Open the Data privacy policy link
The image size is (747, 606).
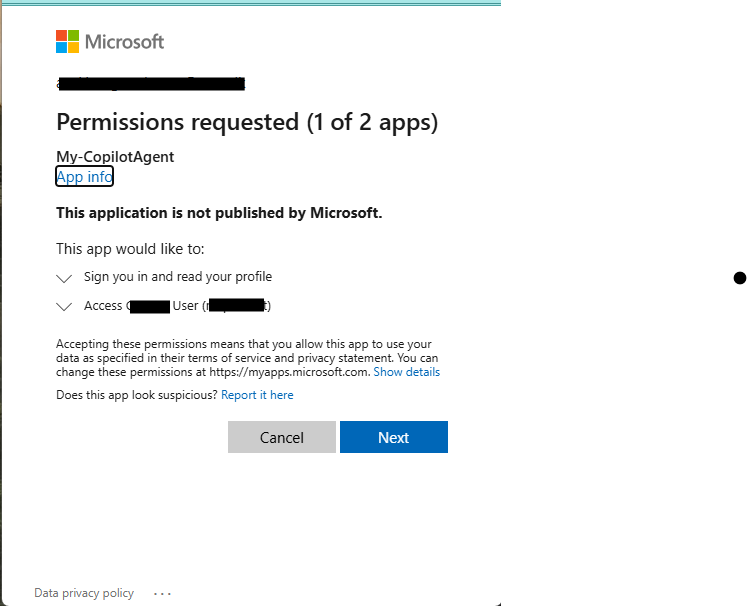pos(84,593)
